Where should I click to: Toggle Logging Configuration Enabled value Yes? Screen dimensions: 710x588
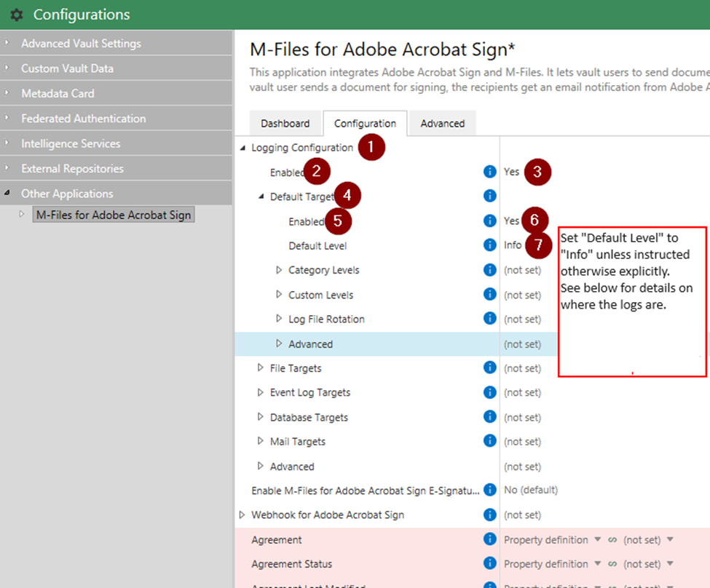tap(512, 172)
